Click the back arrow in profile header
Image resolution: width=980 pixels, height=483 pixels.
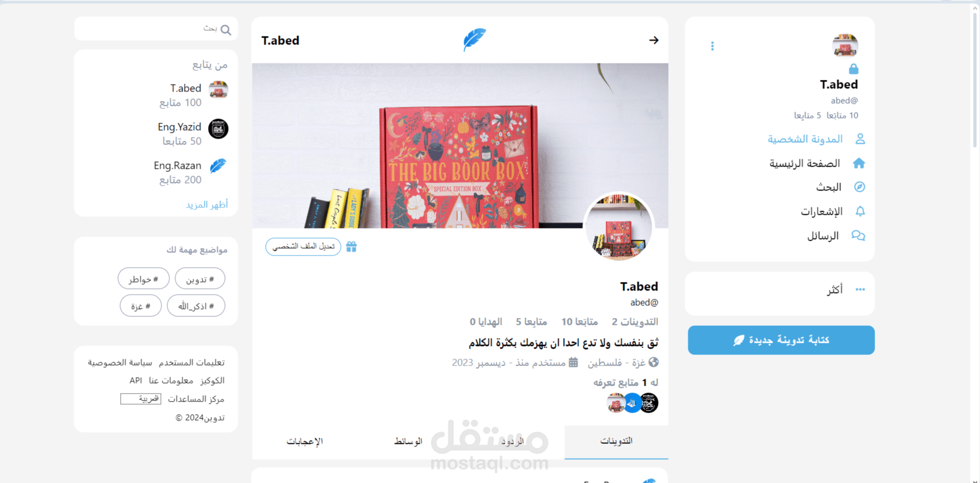coord(653,40)
